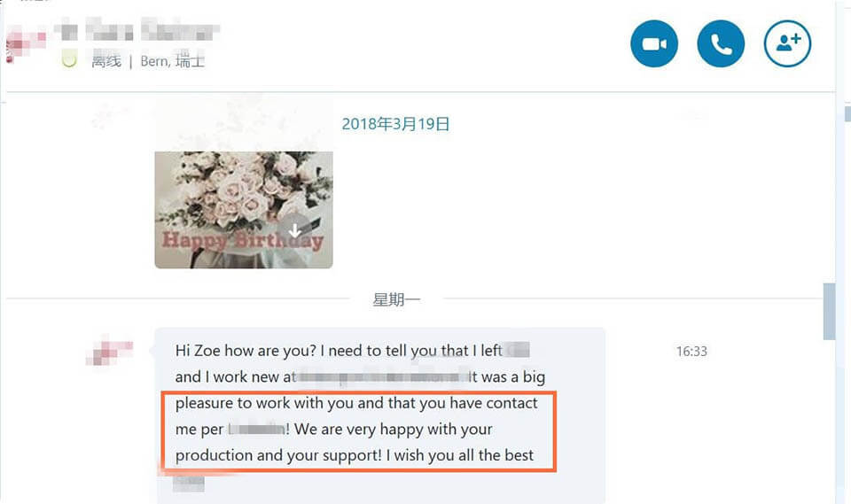Click the "Bern, 瑞士" location text
The image size is (851, 504).
point(172,62)
